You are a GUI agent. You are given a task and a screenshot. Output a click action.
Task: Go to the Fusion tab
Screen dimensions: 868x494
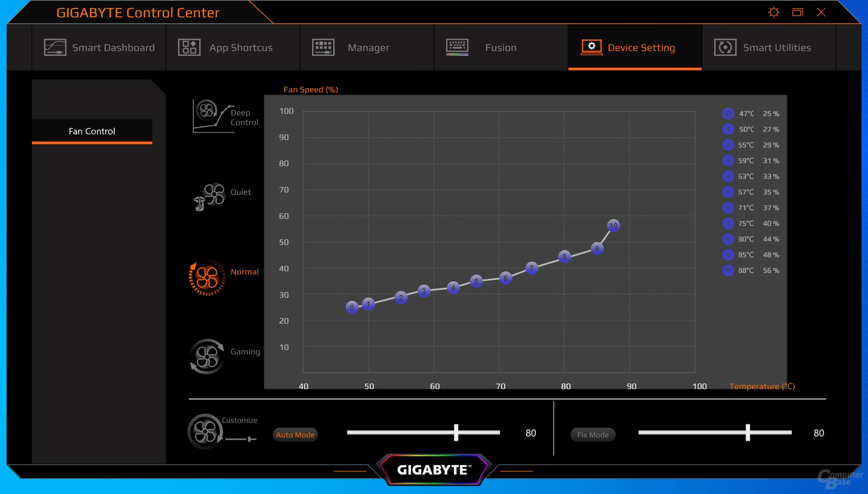tap(501, 48)
